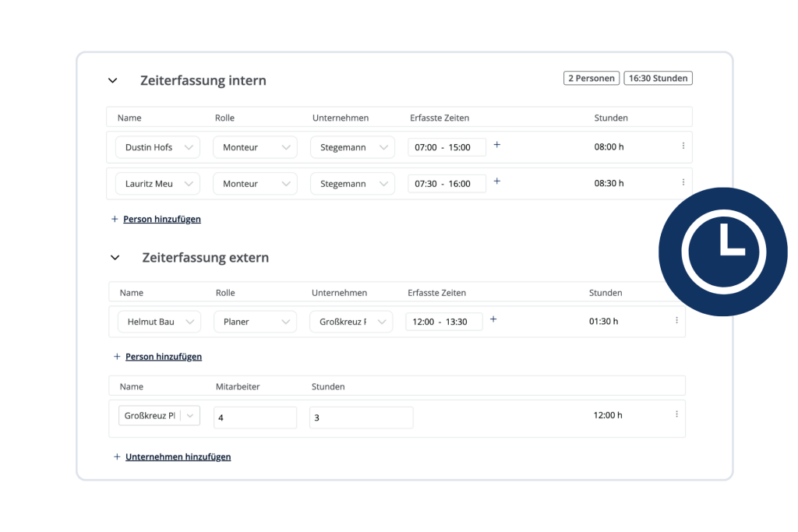Add time entry plus beside 12:00 - 13:30
Screen dimensions: 798x532
pos(493,319)
